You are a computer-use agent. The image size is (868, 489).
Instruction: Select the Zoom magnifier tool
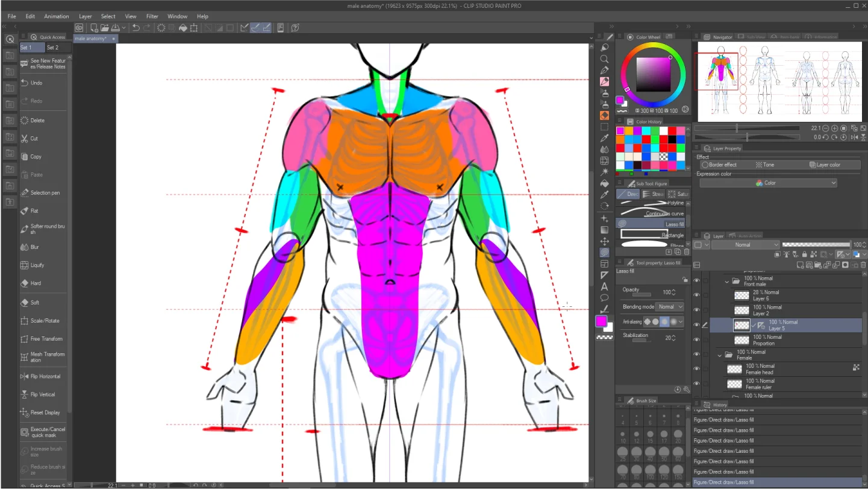click(604, 59)
